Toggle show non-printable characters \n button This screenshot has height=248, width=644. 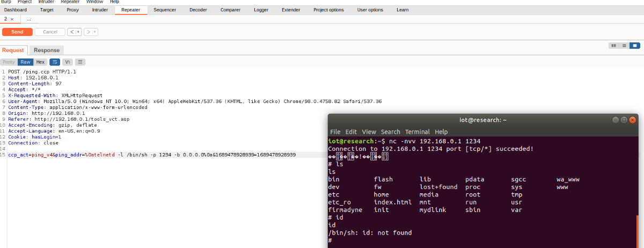(68, 62)
